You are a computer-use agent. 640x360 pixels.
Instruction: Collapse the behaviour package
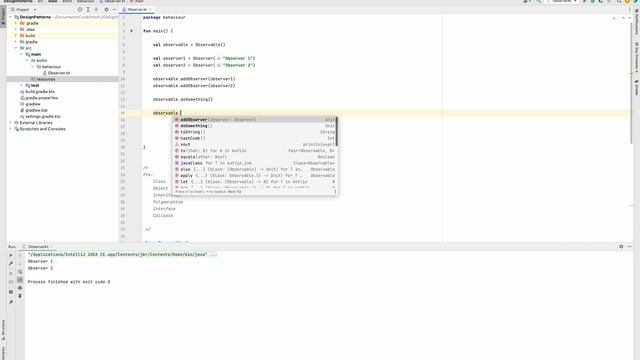[33, 67]
